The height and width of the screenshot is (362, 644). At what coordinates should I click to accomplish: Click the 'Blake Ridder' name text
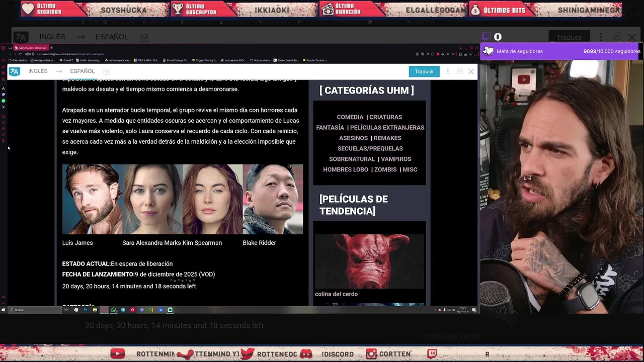click(259, 243)
